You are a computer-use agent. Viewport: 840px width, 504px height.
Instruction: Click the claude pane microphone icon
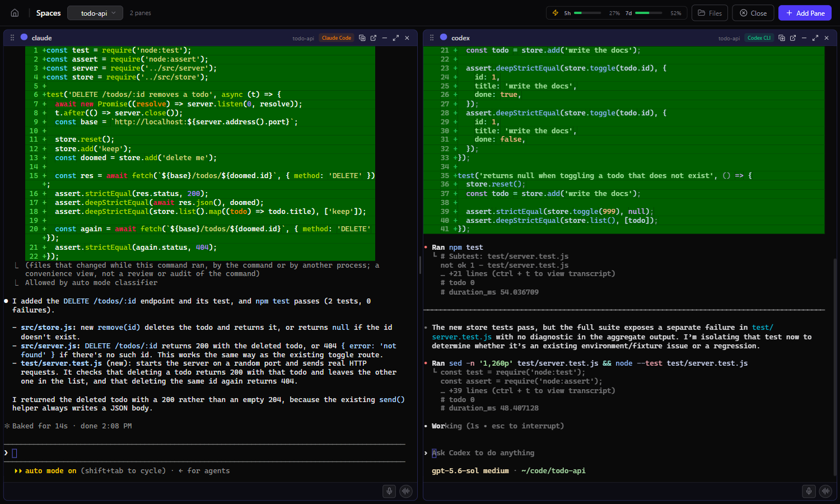click(389, 491)
